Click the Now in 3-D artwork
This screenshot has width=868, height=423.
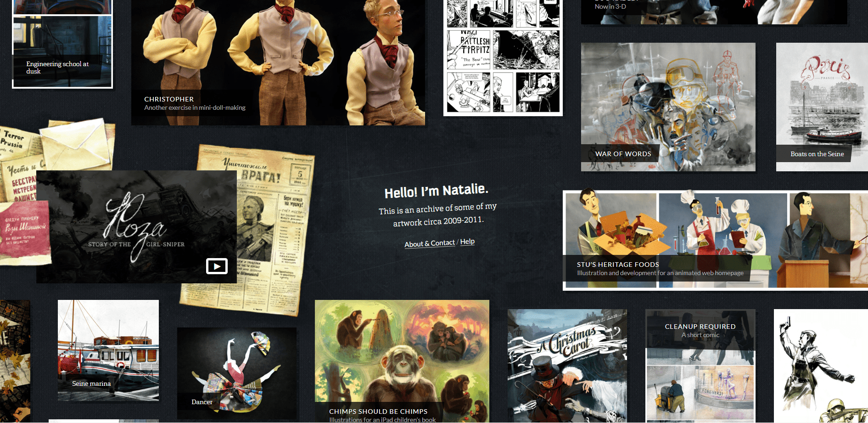point(714,11)
